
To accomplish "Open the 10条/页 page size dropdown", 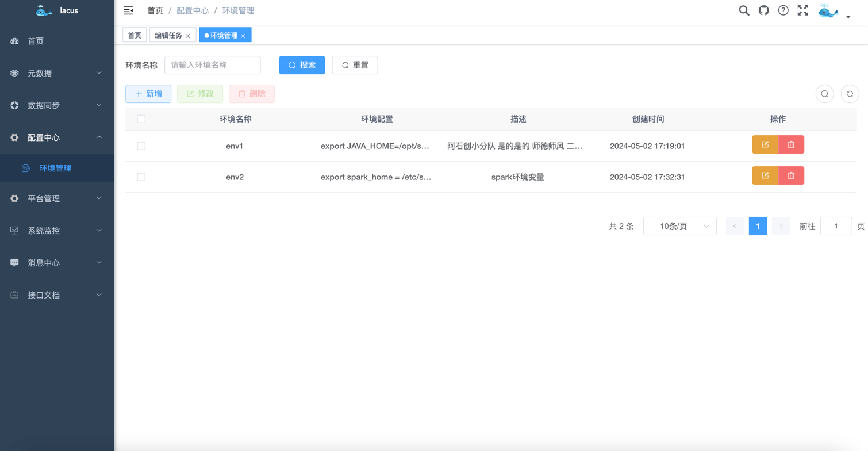I will [x=679, y=226].
